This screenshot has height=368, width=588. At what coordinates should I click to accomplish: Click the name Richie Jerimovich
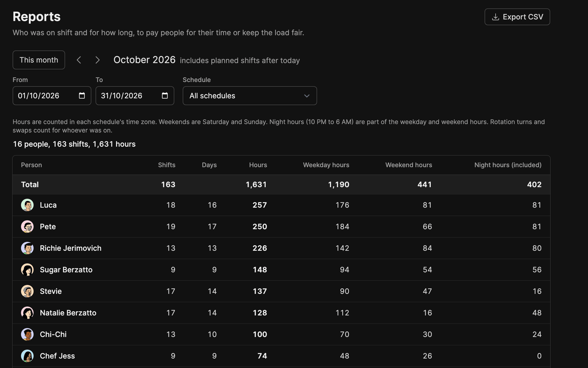click(71, 248)
